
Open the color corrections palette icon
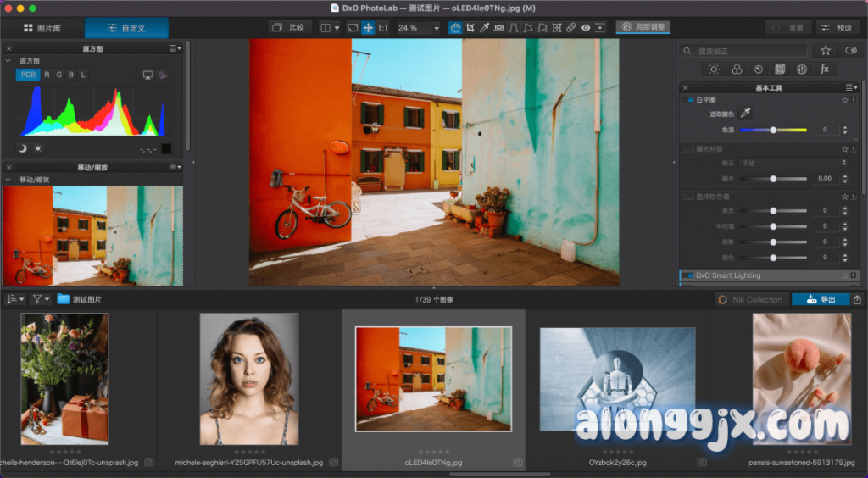[737, 69]
